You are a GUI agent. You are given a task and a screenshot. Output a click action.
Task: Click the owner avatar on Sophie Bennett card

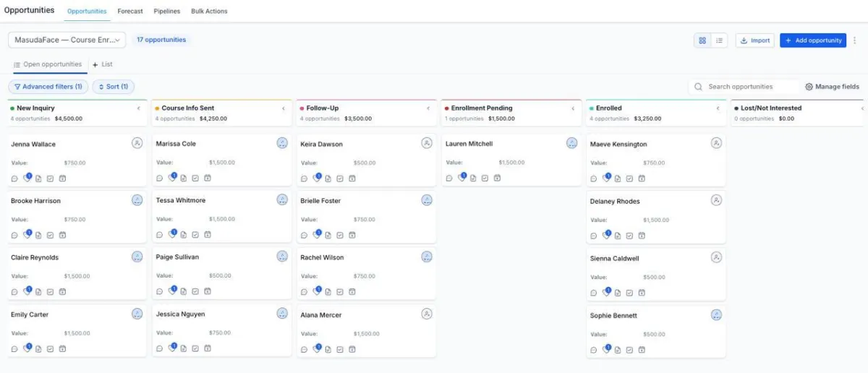716,314
